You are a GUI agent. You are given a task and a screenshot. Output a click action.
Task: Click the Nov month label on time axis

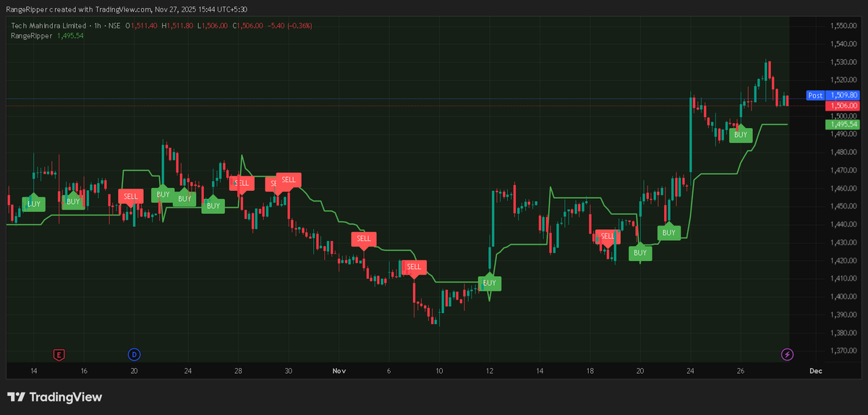click(x=339, y=371)
